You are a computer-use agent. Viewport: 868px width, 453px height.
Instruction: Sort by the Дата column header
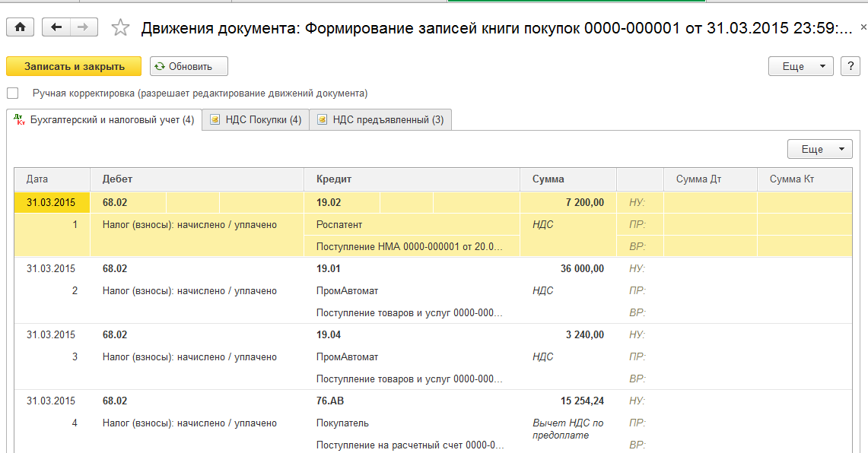point(52,179)
